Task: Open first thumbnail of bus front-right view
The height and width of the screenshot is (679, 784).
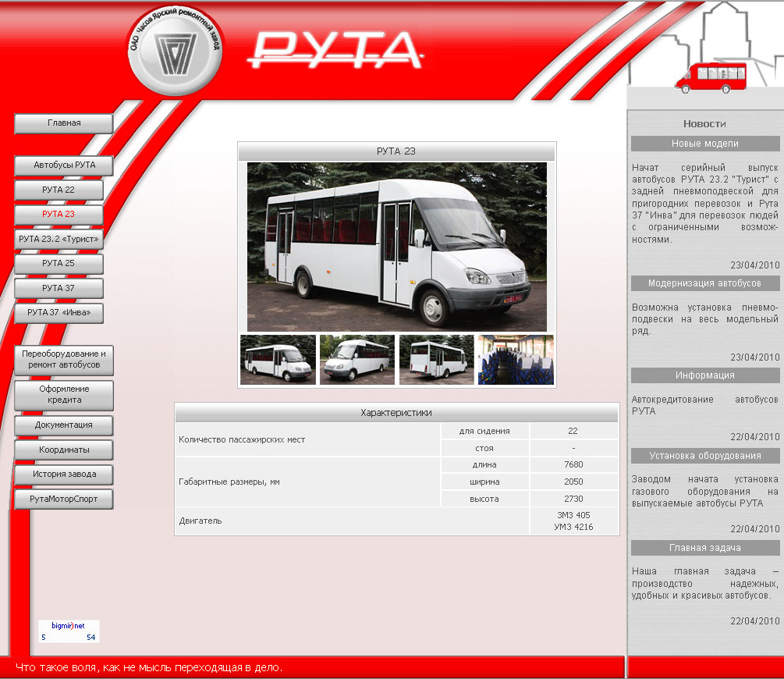Action: click(278, 360)
